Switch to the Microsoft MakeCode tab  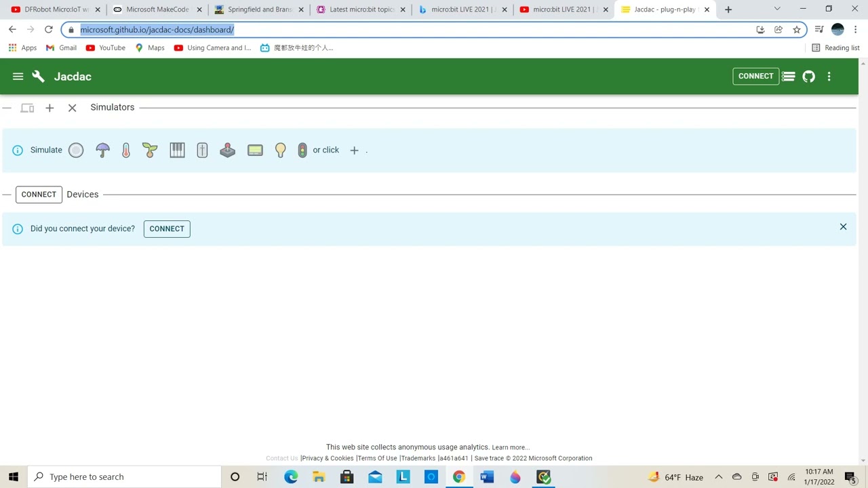pos(157,9)
